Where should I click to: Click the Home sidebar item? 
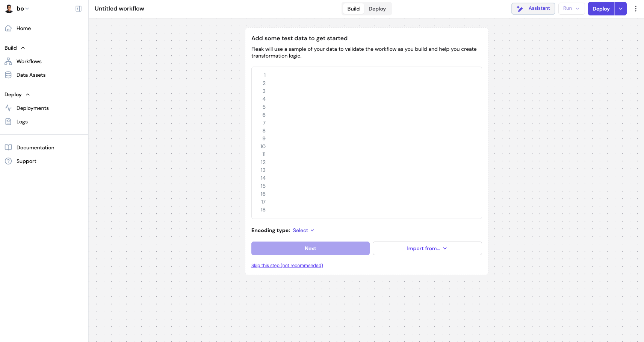[x=23, y=28]
